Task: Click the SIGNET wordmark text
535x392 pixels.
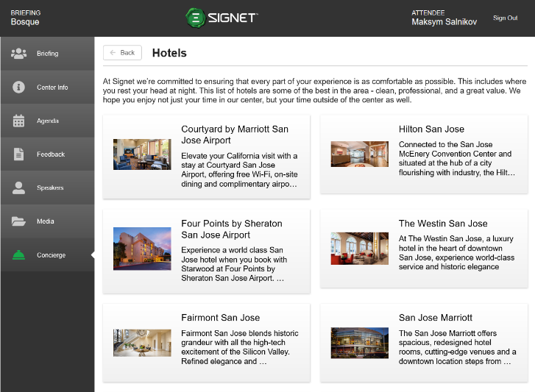Action: tap(233, 18)
